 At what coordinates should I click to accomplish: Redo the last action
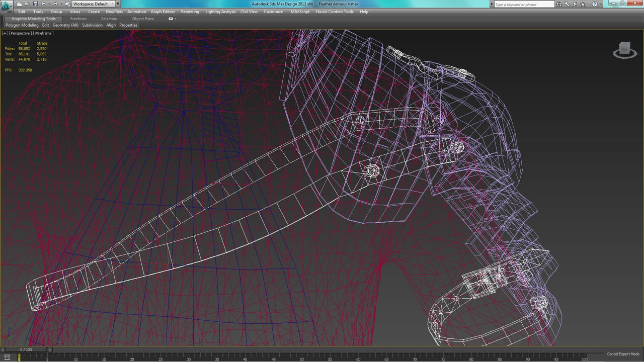pyautogui.click(x=55, y=4)
